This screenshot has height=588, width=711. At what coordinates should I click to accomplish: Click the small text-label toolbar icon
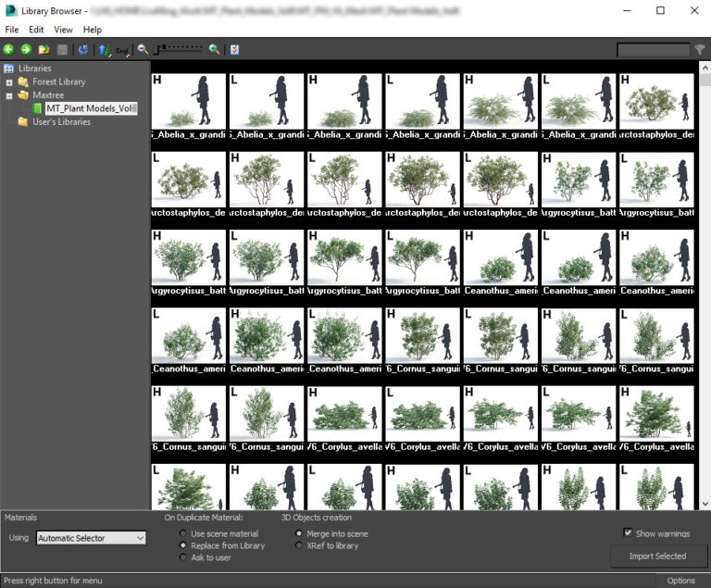coord(122,50)
